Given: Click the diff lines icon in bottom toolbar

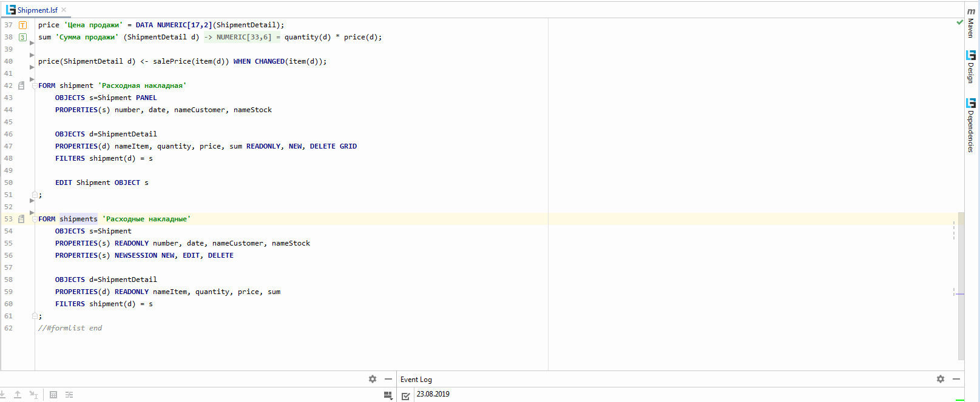Looking at the screenshot, I should (69, 395).
